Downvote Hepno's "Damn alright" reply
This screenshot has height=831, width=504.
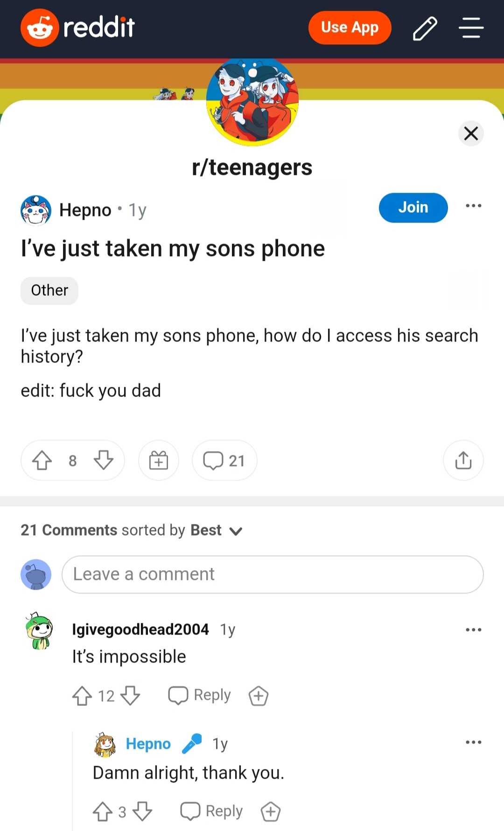pyautogui.click(x=142, y=811)
